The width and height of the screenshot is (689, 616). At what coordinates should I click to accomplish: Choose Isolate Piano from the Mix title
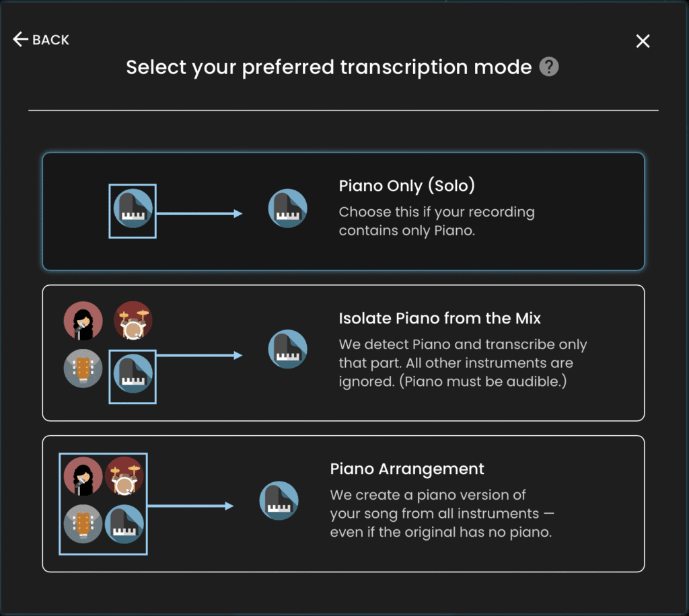click(x=439, y=318)
